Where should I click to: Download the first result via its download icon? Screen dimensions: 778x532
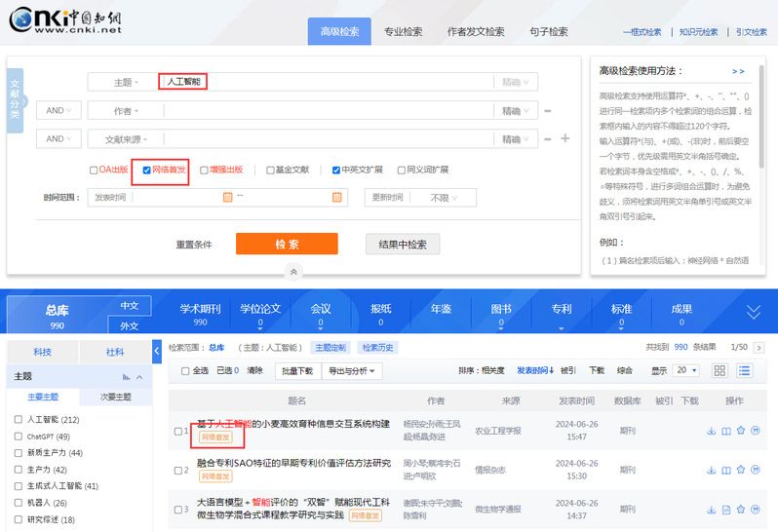[x=711, y=431]
